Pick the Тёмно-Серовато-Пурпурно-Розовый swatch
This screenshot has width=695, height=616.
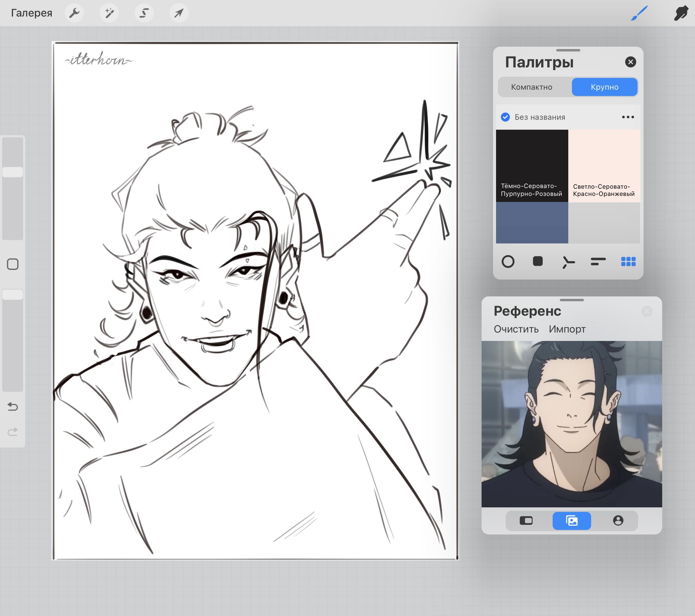[x=532, y=166]
